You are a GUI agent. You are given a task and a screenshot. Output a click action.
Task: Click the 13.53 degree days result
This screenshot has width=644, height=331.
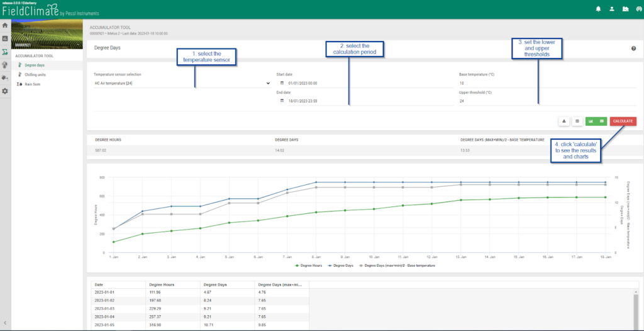click(x=465, y=150)
